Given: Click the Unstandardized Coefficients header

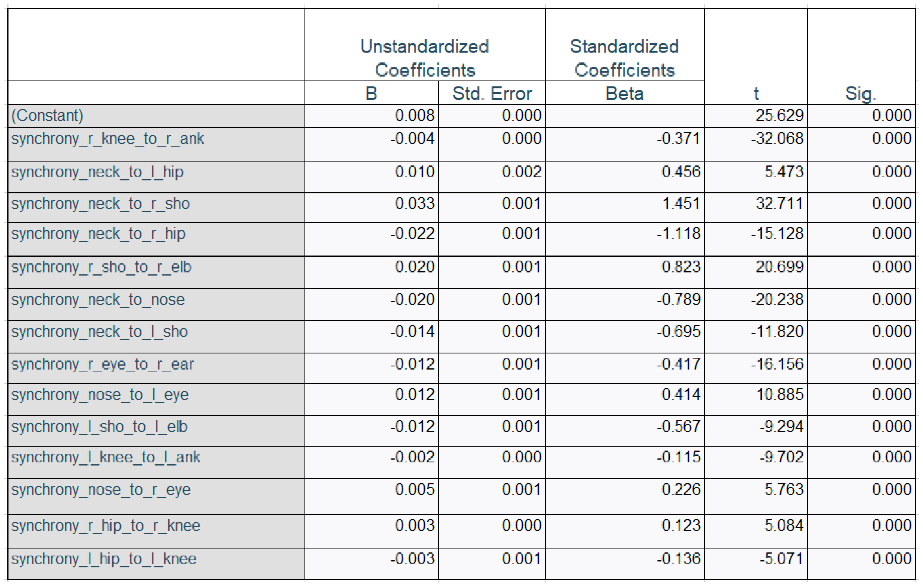Looking at the screenshot, I should (424, 58).
